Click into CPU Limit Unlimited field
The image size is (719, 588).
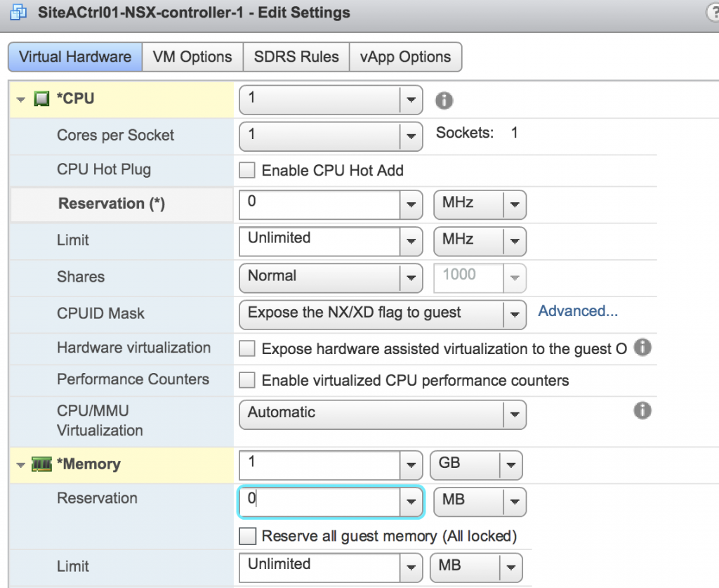pyautogui.click(x=319, y=241)
